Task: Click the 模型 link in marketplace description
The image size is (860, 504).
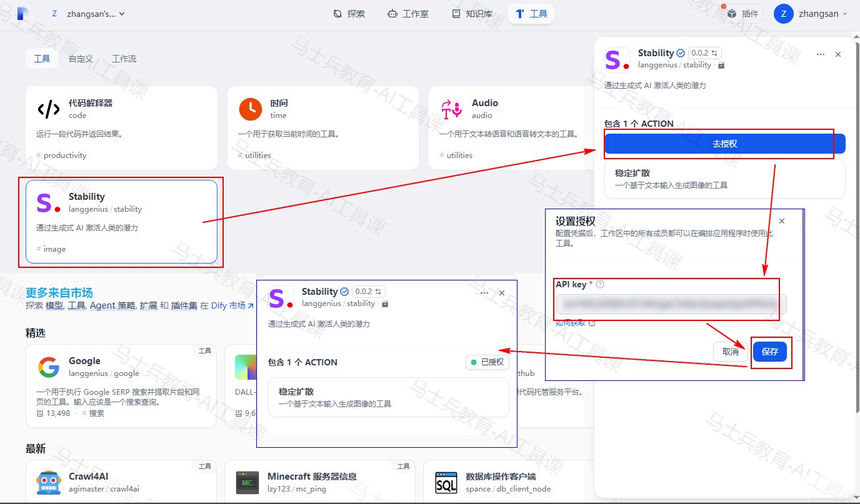Action: 54,306
